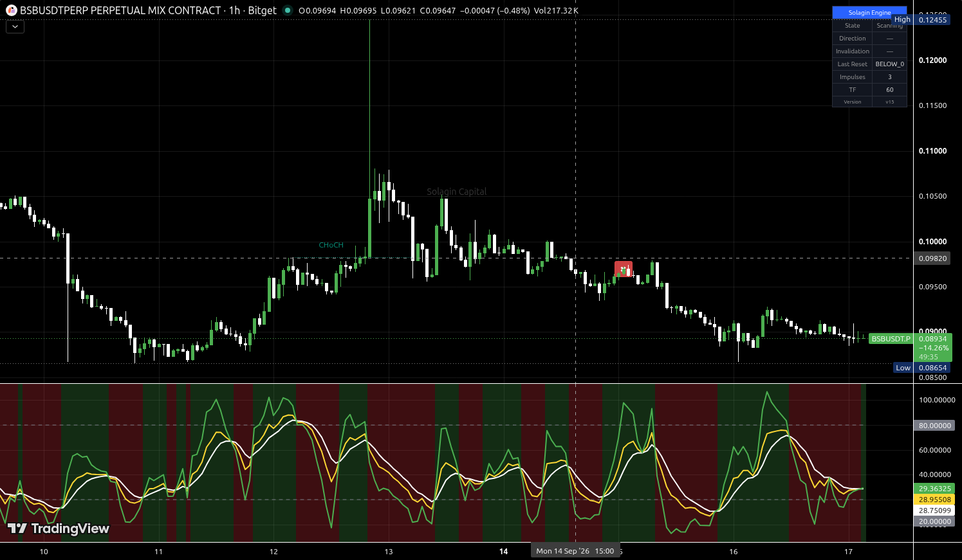The image size is (962, 560).
Task: Collapse the indicator legend with the chevron
Action: pyautogui.click(x=15, y=26)
